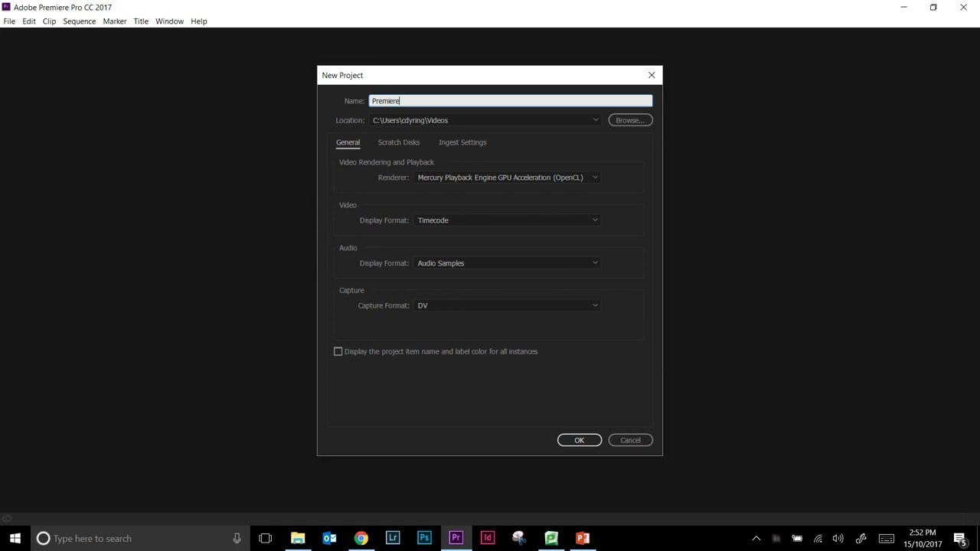The image size is (980, 551).
Task: Open the Clip menu
Action: pyautogui.click(x=49, y=21)
